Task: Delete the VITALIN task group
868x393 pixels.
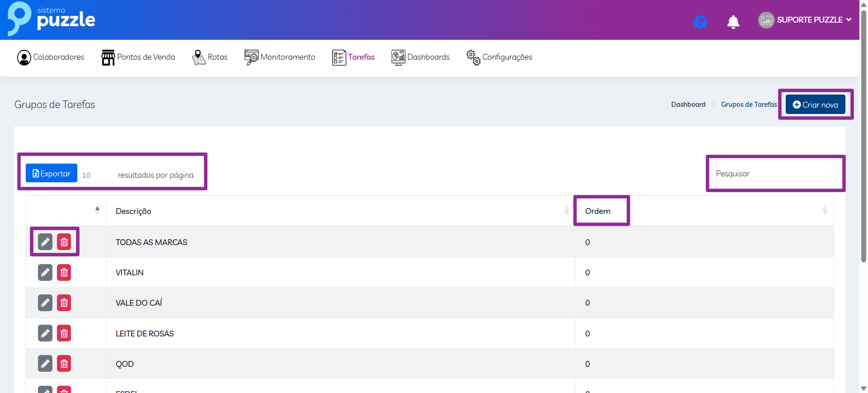Action: [x=64, y=273]
